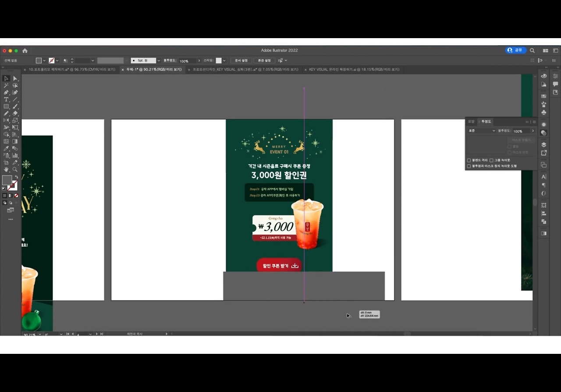Open the Character panel icon

pyautogui.click(x=544, y=177)
